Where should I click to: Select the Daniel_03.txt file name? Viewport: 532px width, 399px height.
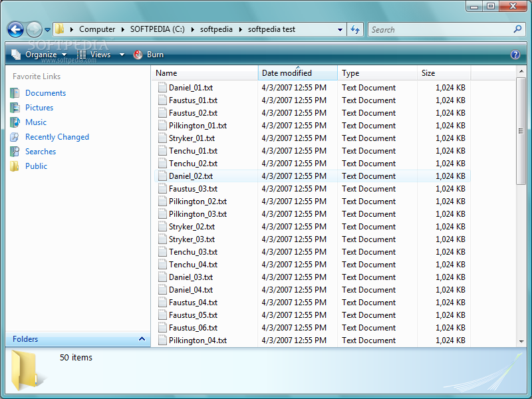(191, 277)
